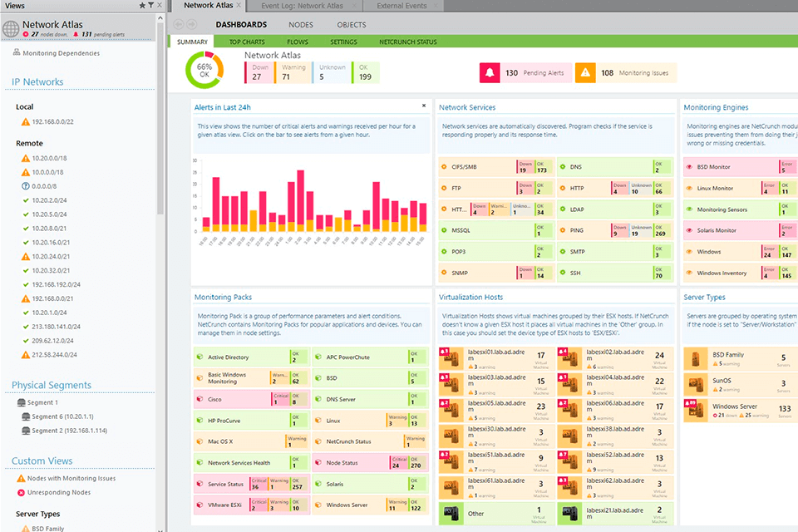Viewport: 798px width, 532px height.
Task: Close the Alerts in Last 24h panel
Action: [x=423, y=106]
